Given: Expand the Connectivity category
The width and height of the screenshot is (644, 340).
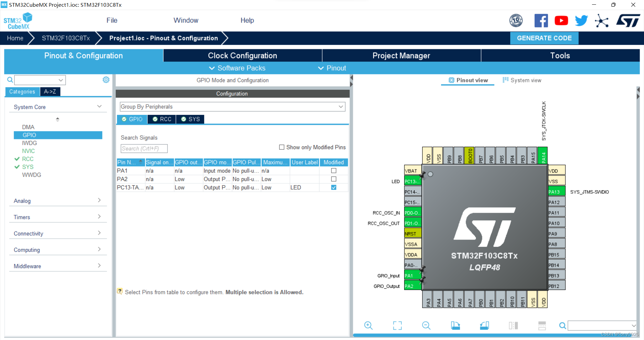Looking at the screenshot, I should click(x=58, y=233).
